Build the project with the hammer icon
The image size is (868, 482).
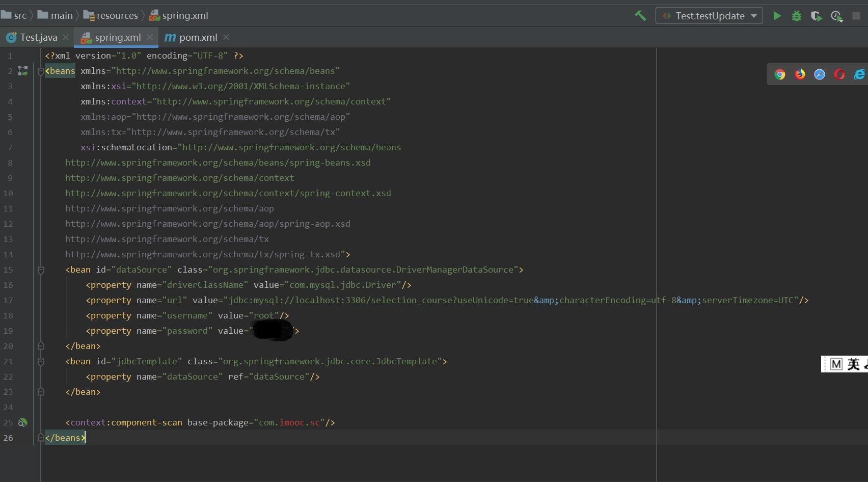pos(640,16)
